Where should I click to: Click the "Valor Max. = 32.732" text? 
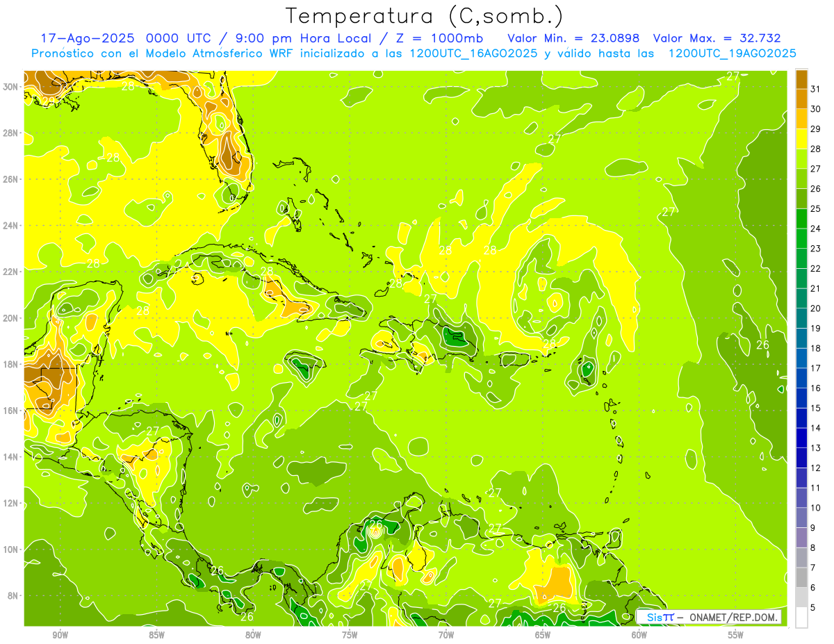(717, 38)
